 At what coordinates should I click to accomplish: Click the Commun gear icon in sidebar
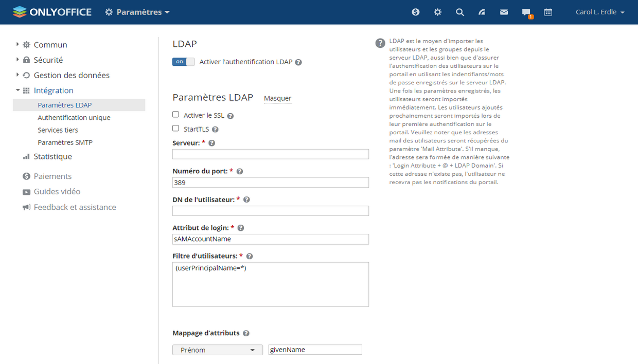(x=27, y=45)
